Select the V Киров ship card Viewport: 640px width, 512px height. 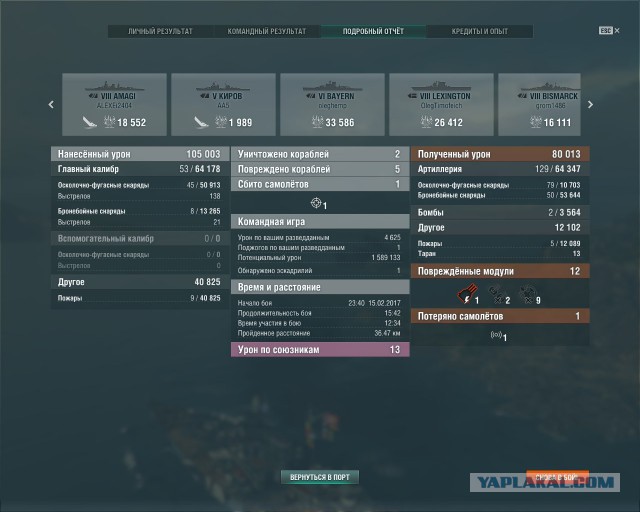223,105
